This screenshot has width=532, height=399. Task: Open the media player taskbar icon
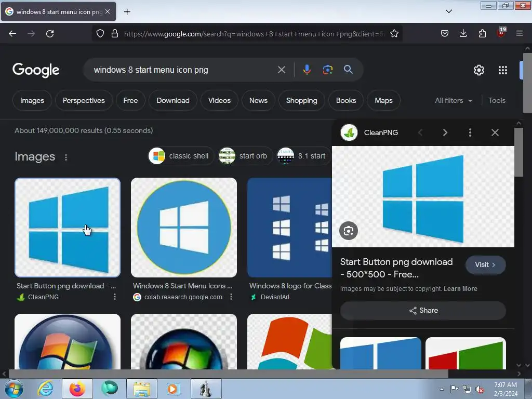173,389
